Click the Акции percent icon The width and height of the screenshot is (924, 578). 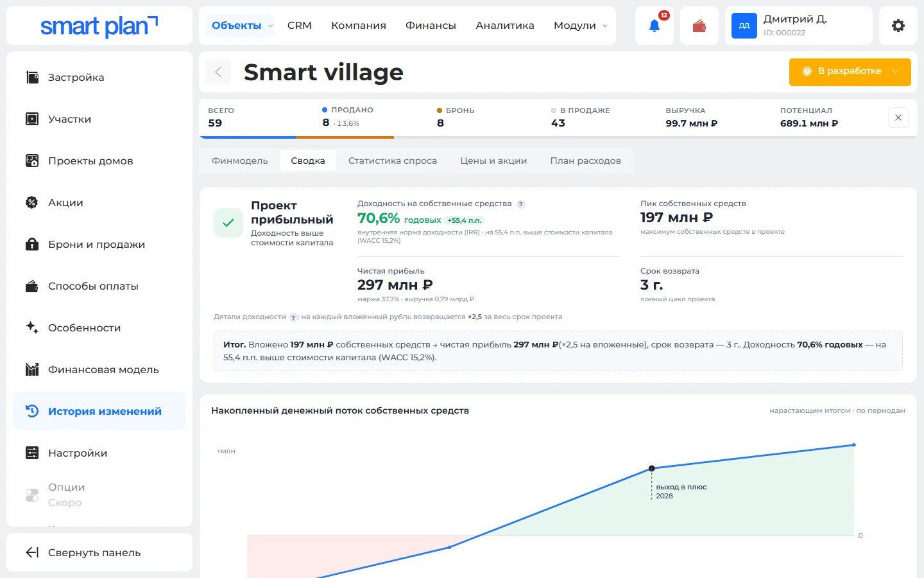[x=32, y=202]
